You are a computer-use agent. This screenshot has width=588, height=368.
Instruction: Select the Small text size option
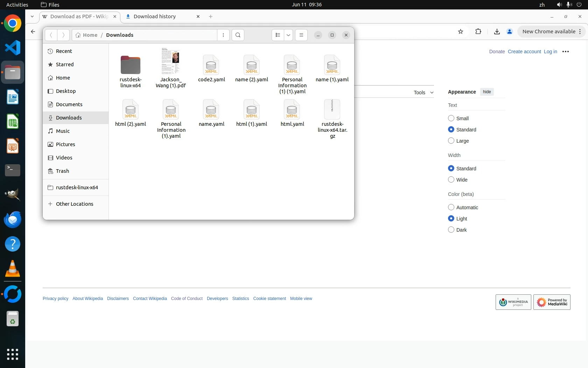pos(451,118)
